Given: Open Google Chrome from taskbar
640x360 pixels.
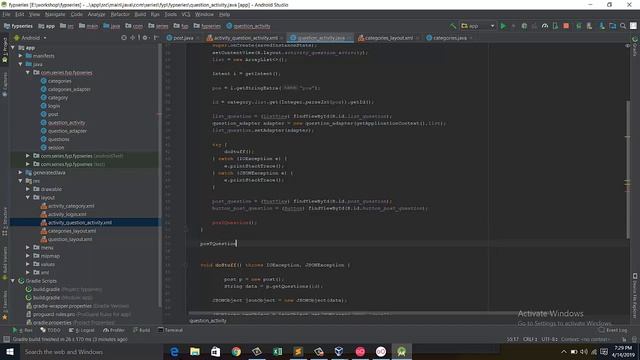Looking at the screenshot, I should [236, 351].
